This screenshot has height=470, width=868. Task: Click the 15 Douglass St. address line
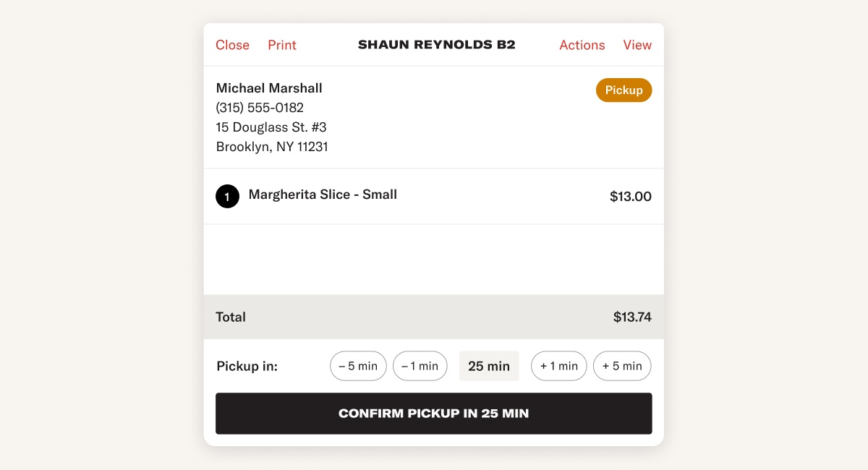271,127
